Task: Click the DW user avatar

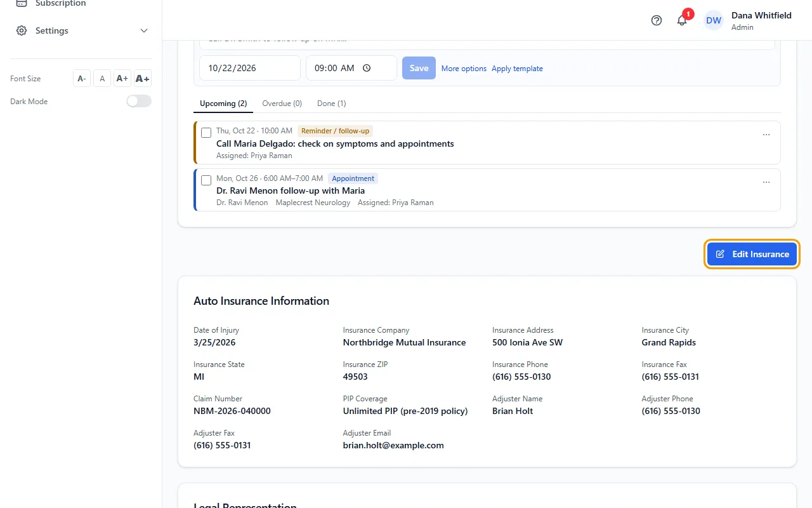Action: [x=714, y=20]
